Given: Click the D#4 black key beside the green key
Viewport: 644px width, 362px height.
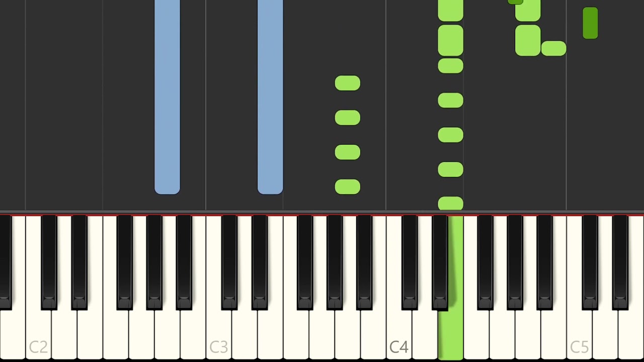Looking at the screenshot, I should 440,261.
